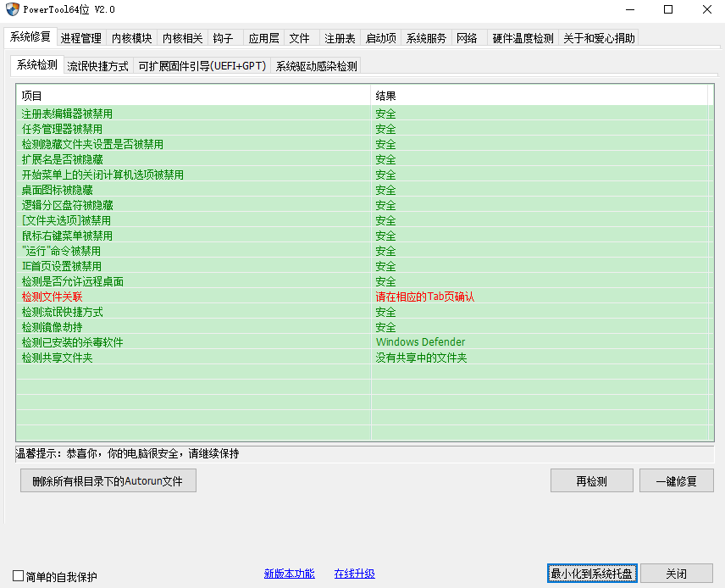Switch to 硬件温度检测 tab
725x588 pixels.
point(523,37)
